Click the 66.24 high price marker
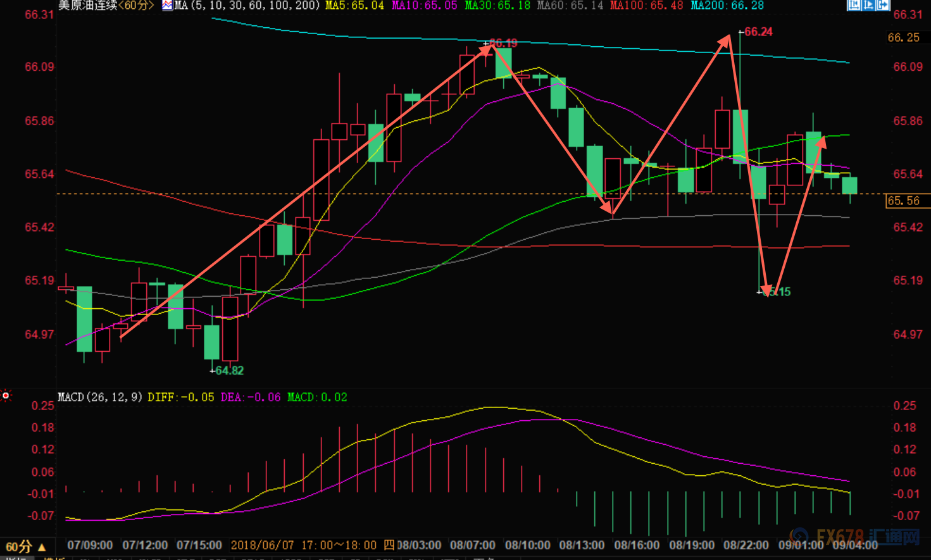This screenshot has width=931, height=560. point(758,32)
